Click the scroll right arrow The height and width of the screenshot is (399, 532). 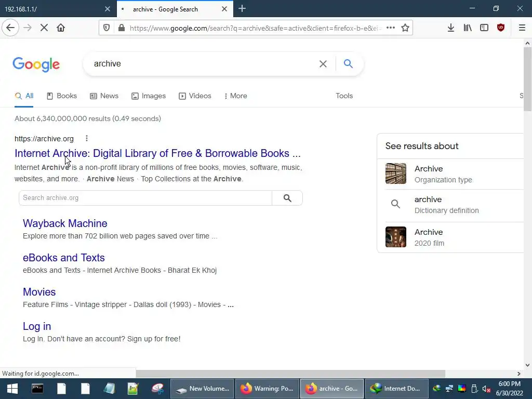pyautogui.click(x=519, y=374)
